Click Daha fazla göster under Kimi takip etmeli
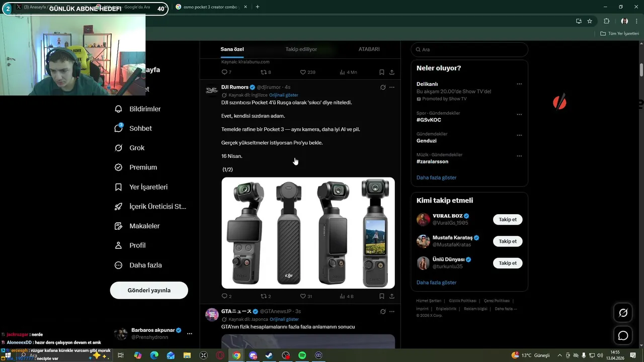The height and width of the screenshot is (362, 644). pos(437,283)
